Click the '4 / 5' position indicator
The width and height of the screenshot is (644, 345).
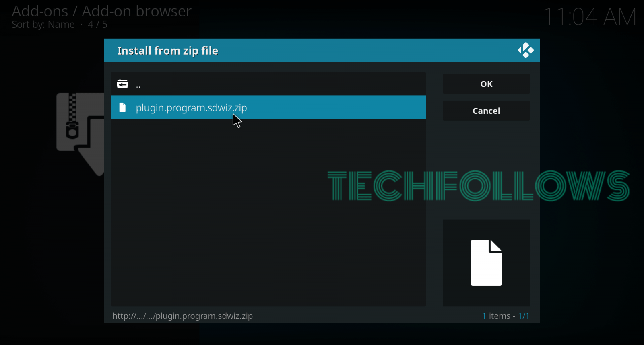click(97, 25)
